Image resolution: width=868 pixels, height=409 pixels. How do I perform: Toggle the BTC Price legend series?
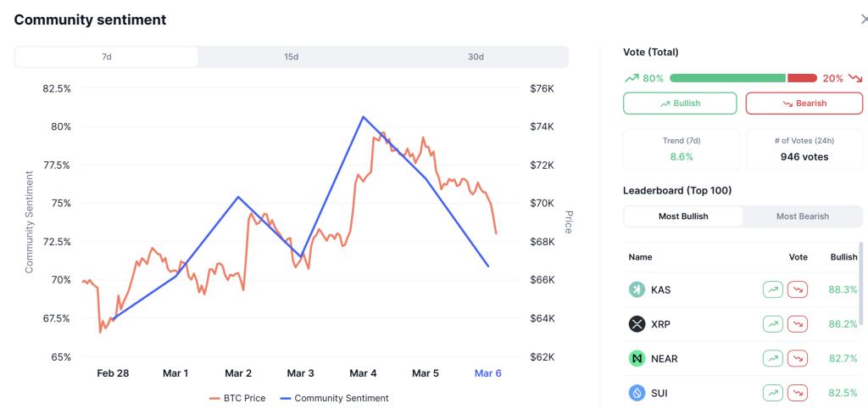pos(237,398)
